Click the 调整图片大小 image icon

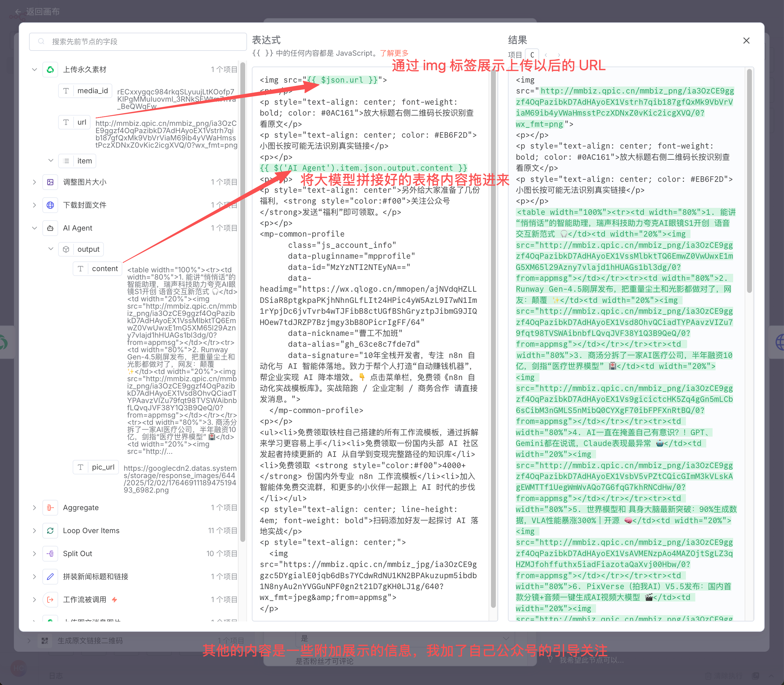(50, 182)
